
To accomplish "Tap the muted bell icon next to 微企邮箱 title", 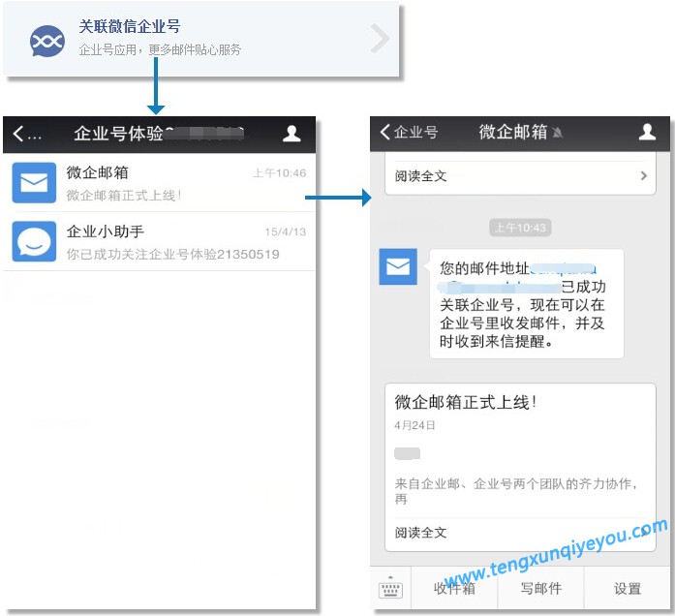I will [558, 133].
